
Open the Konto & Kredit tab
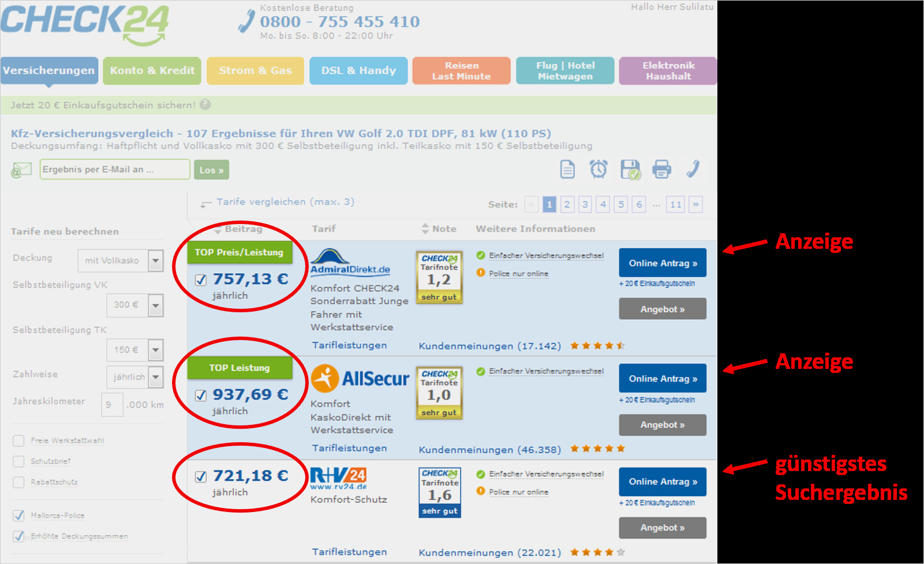point(152,70)
